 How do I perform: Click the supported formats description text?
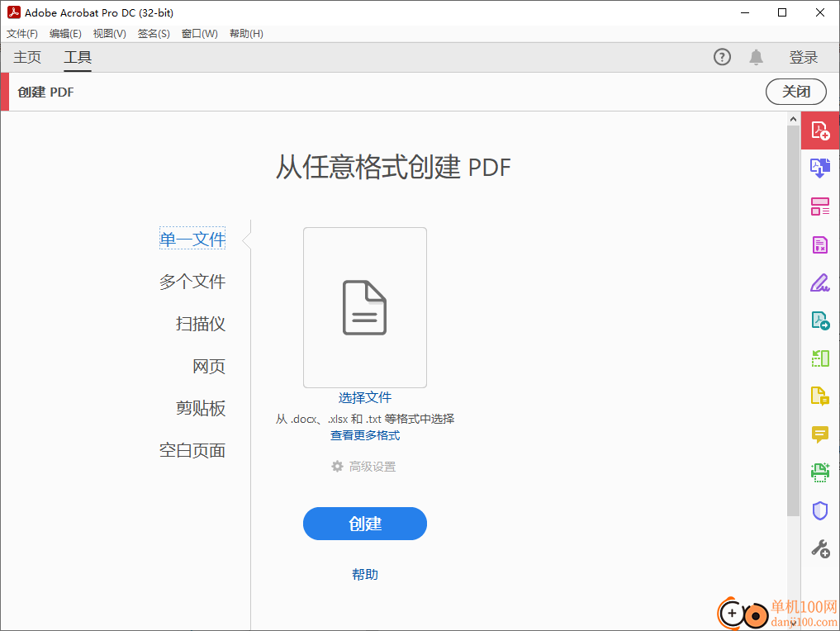coord(365,419)
